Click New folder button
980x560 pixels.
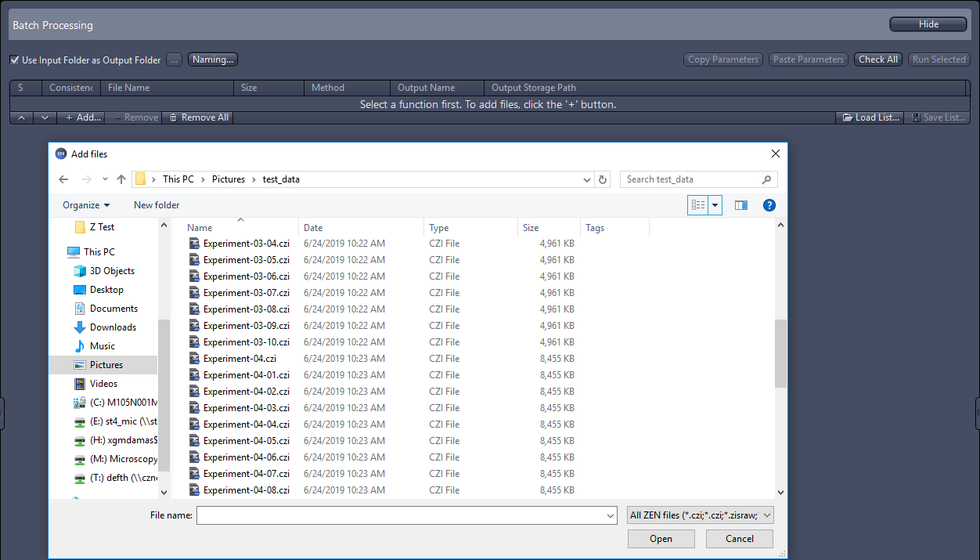(x=157, y=205)
